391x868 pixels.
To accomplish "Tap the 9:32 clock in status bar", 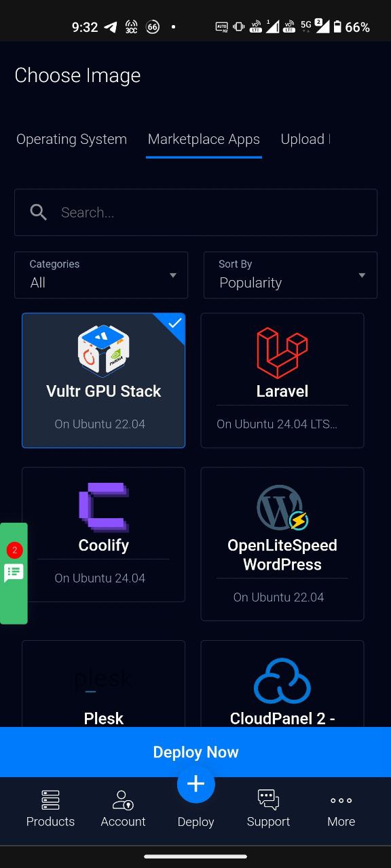I will (x=85, y=27).
